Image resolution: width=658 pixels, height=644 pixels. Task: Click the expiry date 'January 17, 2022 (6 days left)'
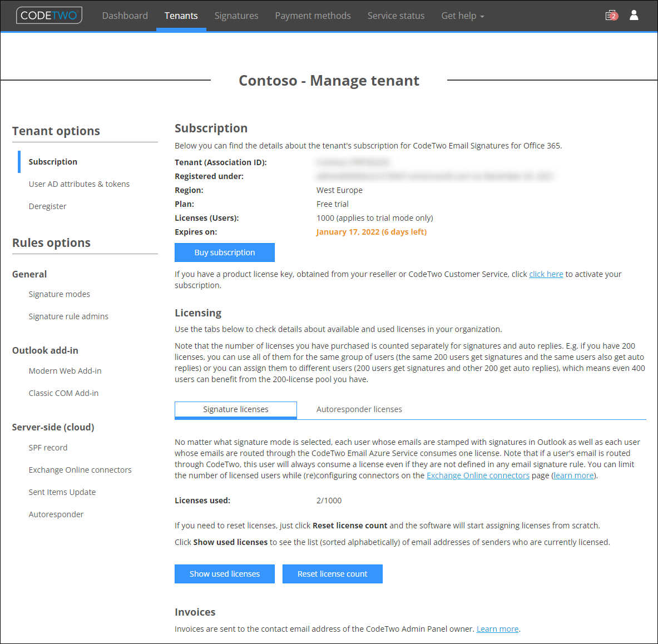[372, 232]
